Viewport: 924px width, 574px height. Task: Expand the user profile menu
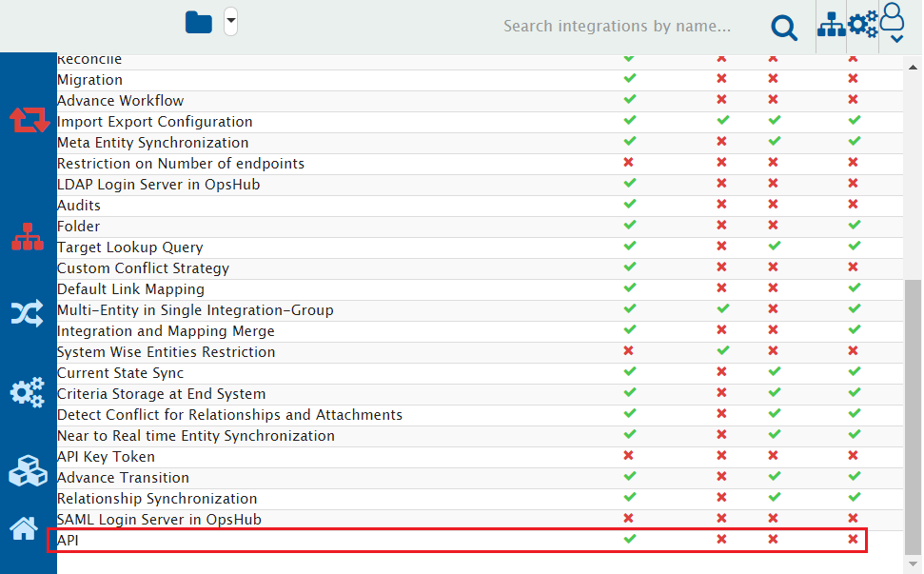[x=893, y=24]
